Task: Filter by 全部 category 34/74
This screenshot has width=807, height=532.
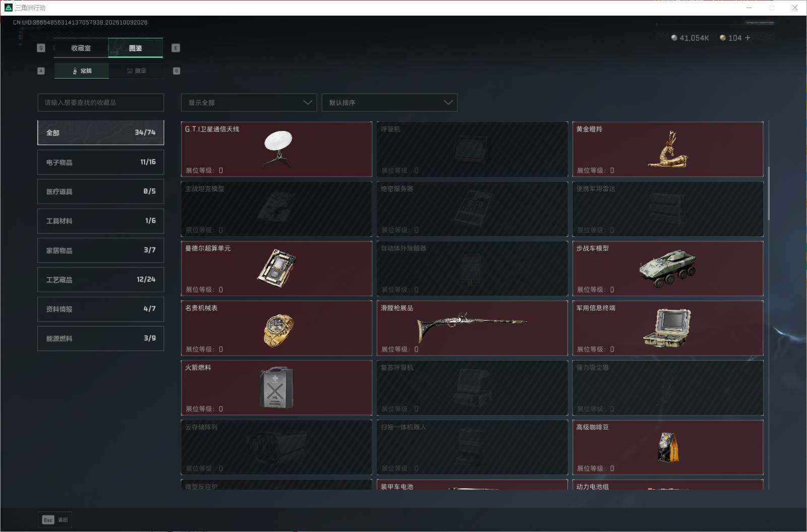Action: (x=101, y=132)
